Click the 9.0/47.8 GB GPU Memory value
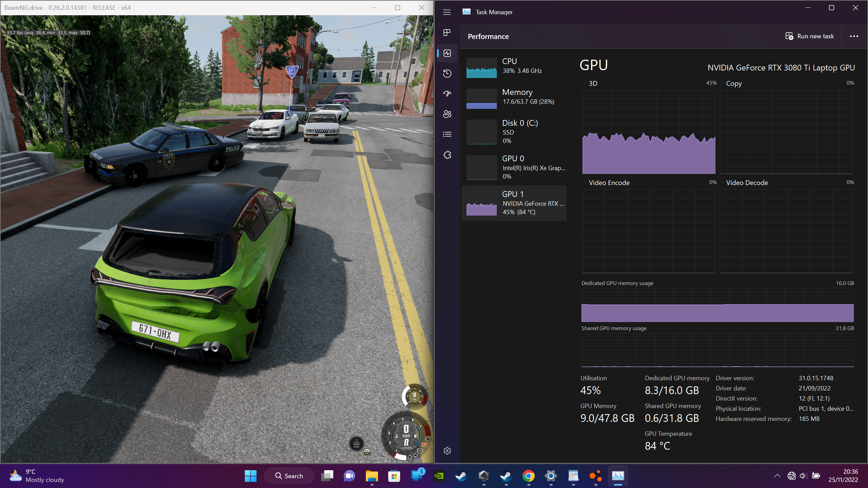 (x=607, y=418)
